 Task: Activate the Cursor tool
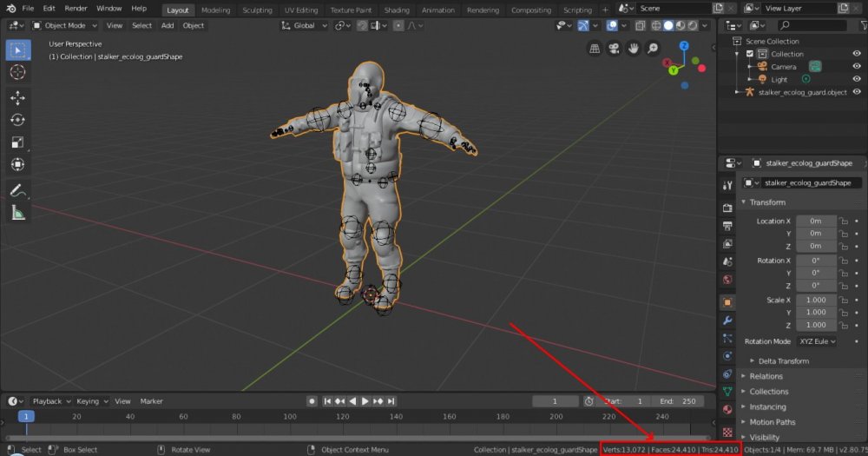pyautogui.click(x=17, y=72)
